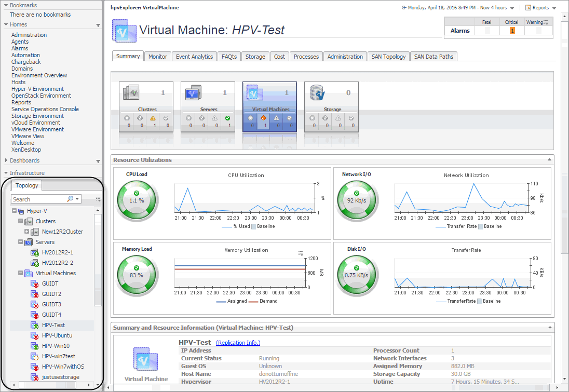Viewport: 569px width, 392px height.
Task: Collapse the Virtual Machines tree node
Action: (21, 273)
